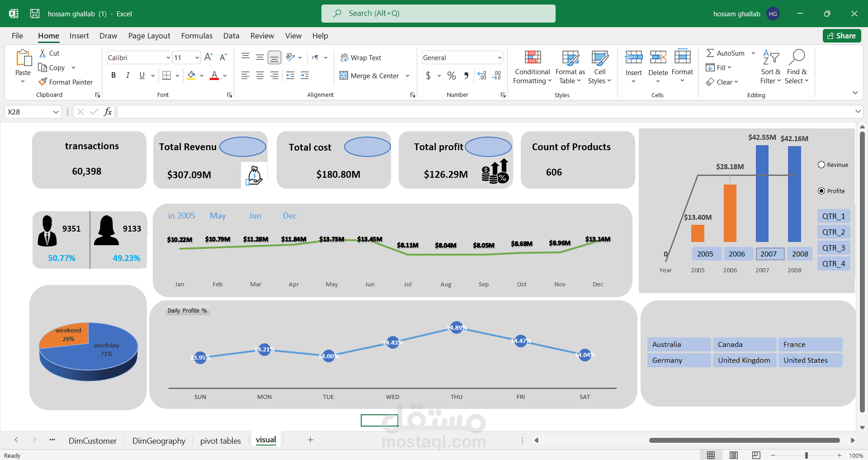Switch to the pivot tables sheet
The image size is (868, 460).
point(221,441)
